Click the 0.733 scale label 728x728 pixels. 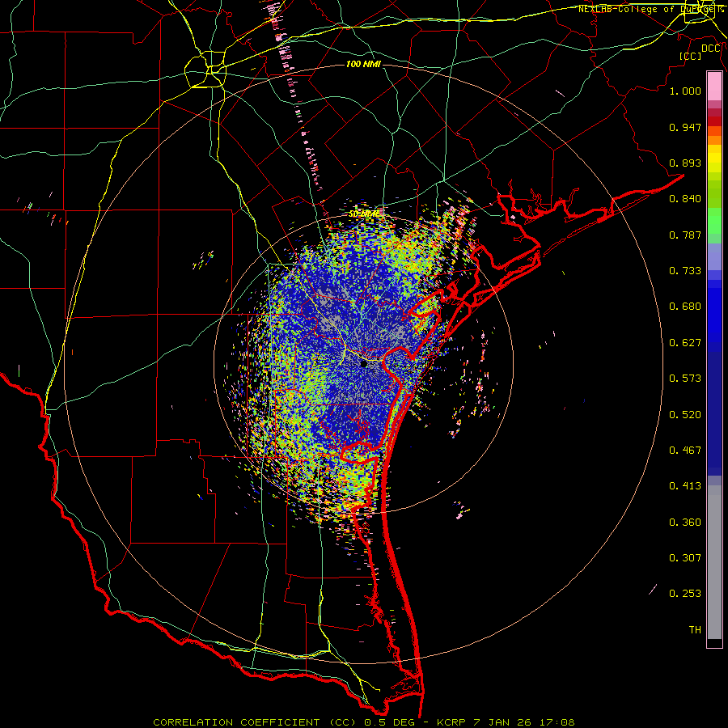click(685, 271)
